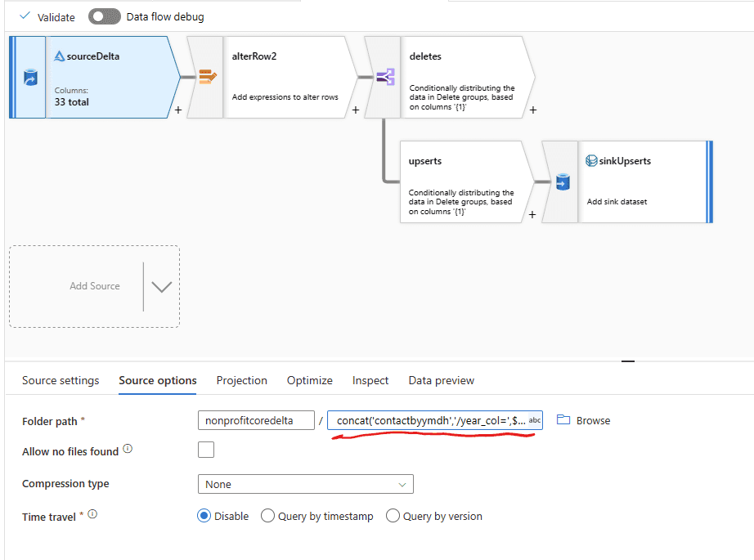Toggle the Data flow debug switch

[x=105, y=17]
